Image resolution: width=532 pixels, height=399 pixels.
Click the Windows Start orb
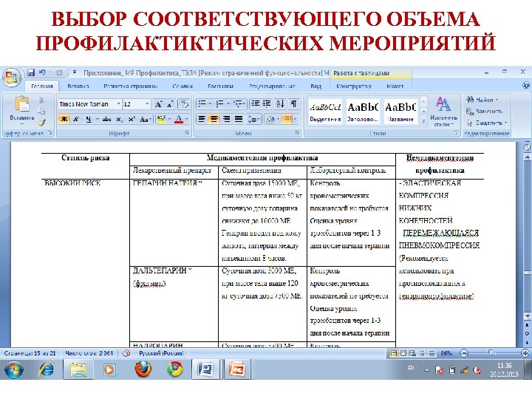(14, 369)
